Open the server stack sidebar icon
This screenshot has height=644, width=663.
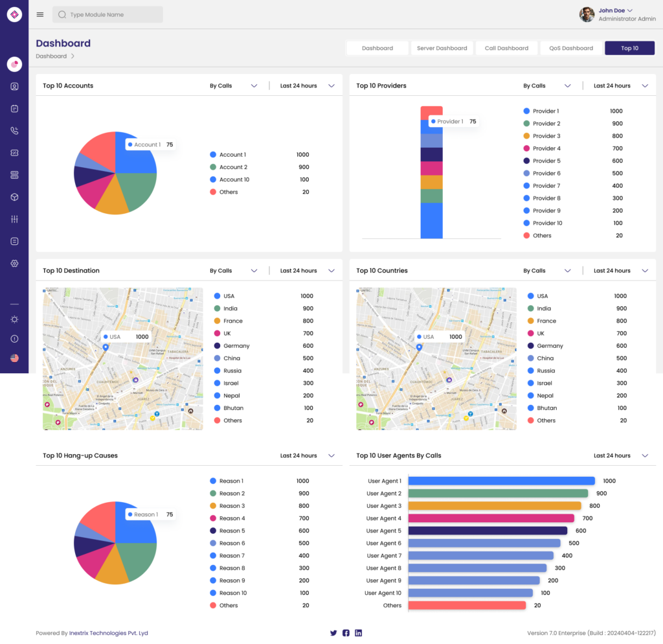[x=14, y=175]
